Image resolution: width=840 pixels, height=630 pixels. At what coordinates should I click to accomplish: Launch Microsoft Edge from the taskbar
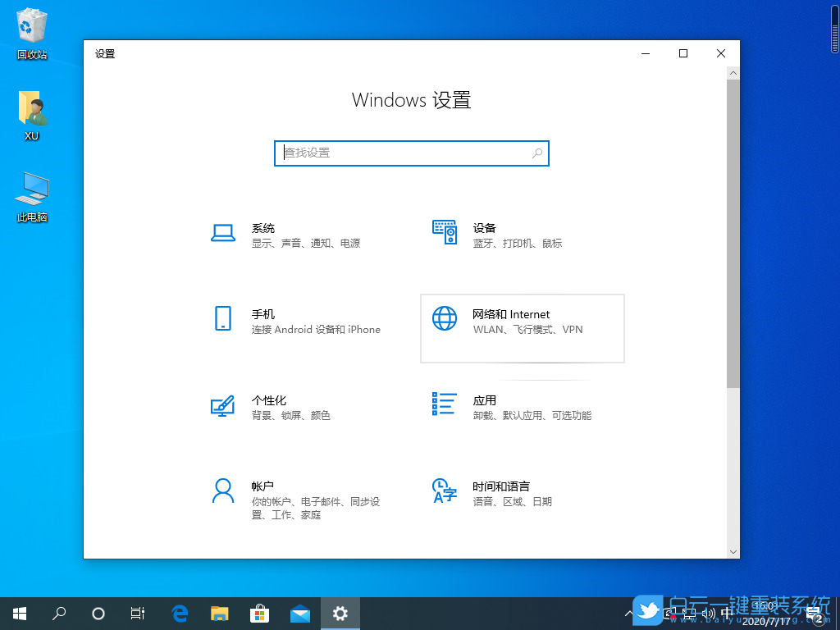180,613
